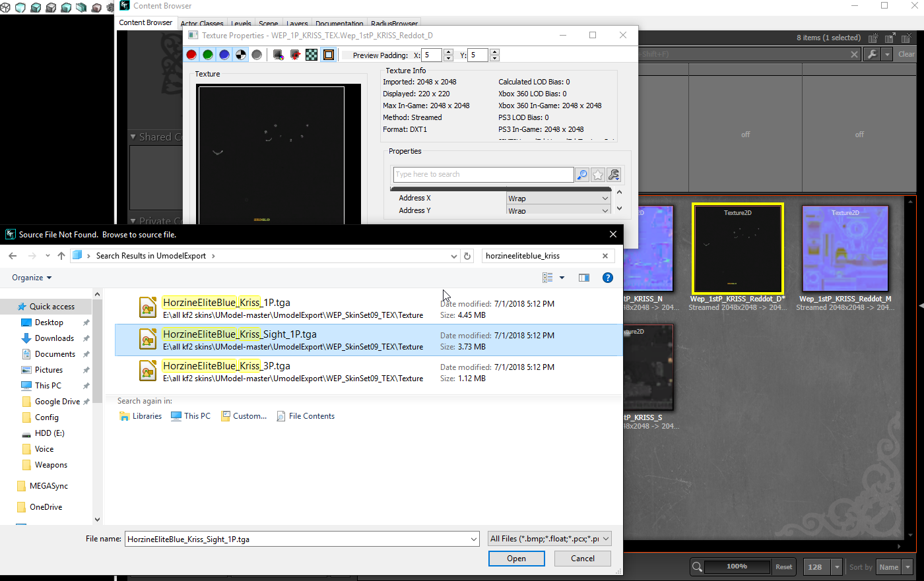924x581 pixels.
Task: Open the 128 thumbnail size dropdown
Action: 837,567
